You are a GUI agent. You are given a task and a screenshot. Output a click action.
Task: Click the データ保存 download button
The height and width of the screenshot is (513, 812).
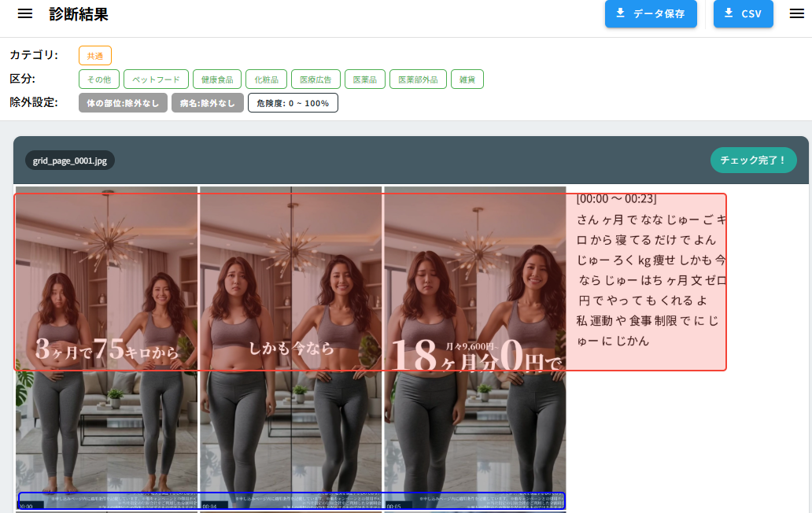pos(651,13)
